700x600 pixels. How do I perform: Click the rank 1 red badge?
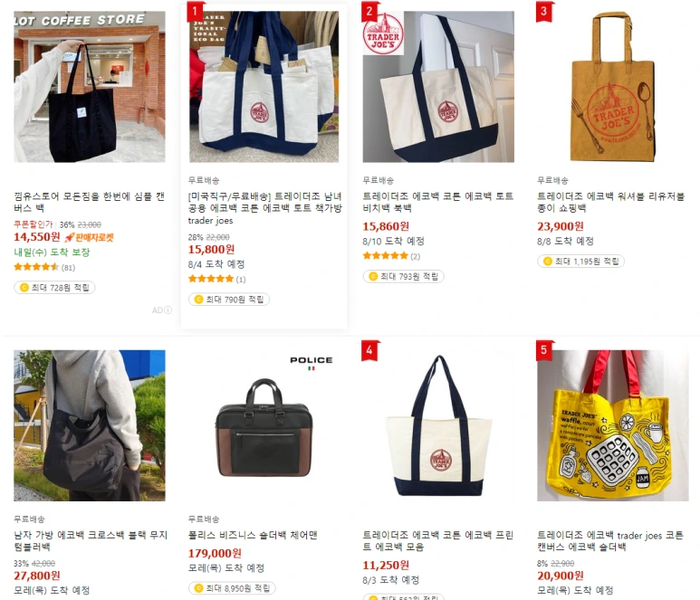tap(195, 12)
